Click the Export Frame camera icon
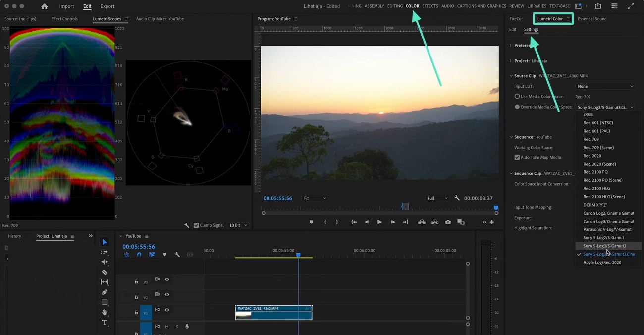Image resolution: width=644 pixels, height=335 pixels. [x=448, y=222]
